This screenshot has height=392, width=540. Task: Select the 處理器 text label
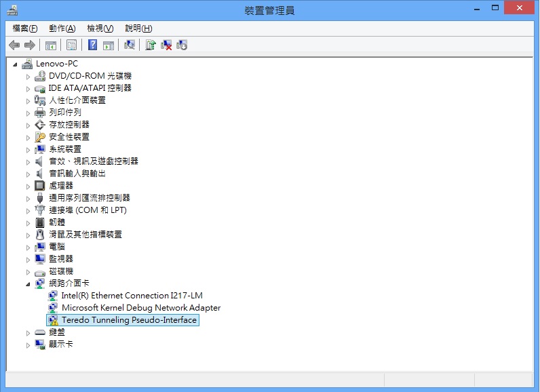[61, 186]
